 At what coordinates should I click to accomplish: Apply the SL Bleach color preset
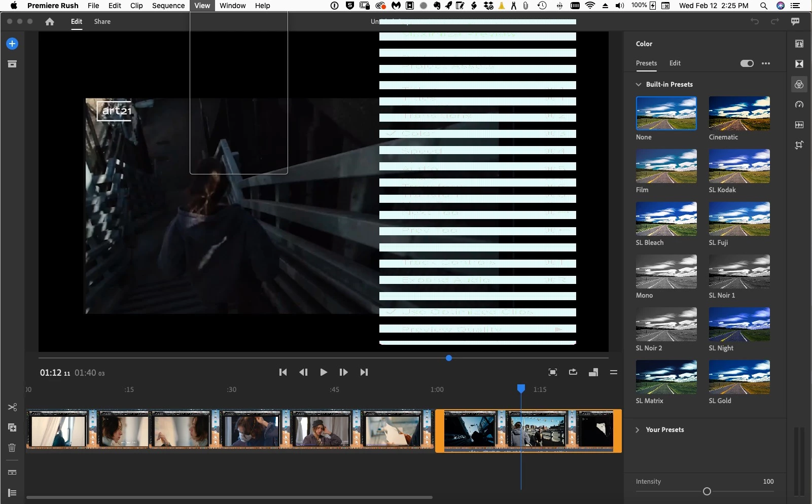coord(666,219)
